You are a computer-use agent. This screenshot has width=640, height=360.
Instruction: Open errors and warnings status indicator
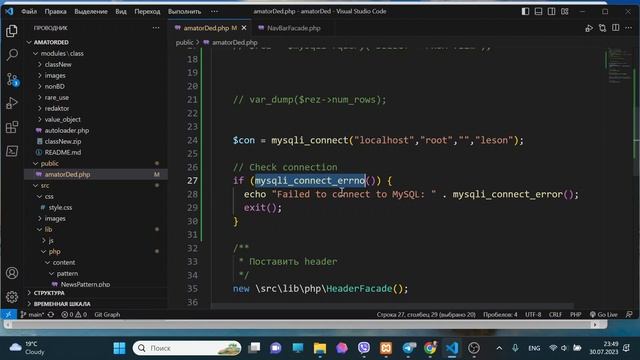point(74,314)
